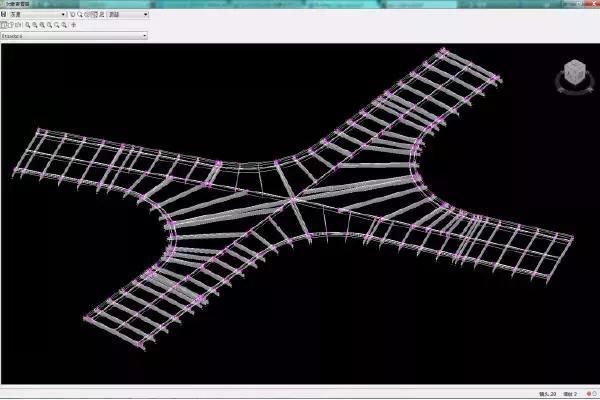Click the center node of the intersection model
The height and width of the screenshot is (400, 600).
coord(293,200)
